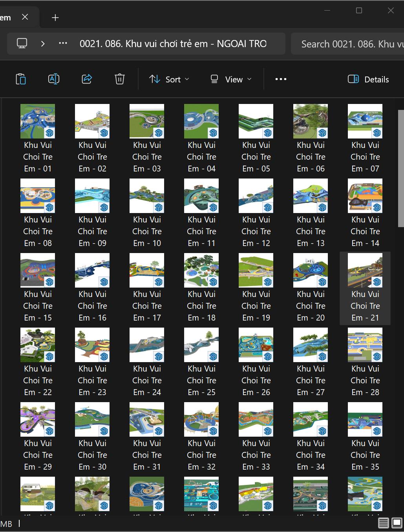Toggle the Details pane
This screenshot has height=532, width=404.
coord(368,79)
